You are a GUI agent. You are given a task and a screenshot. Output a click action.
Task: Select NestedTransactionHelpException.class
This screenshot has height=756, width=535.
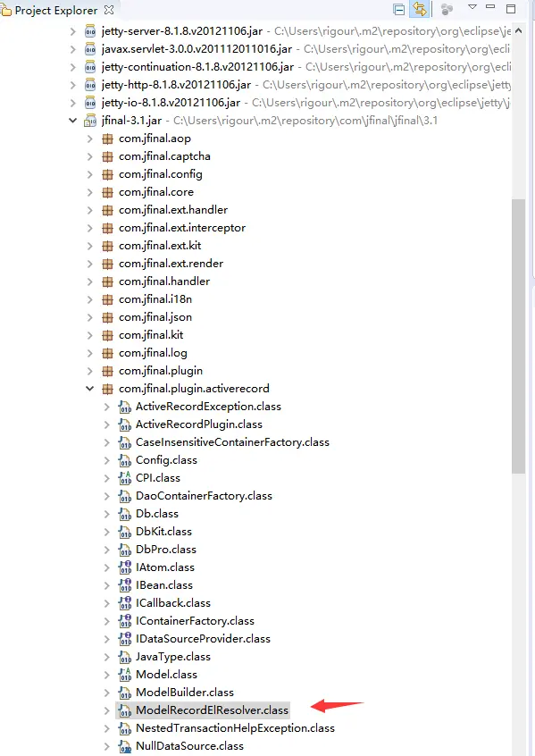coord(235,728)
